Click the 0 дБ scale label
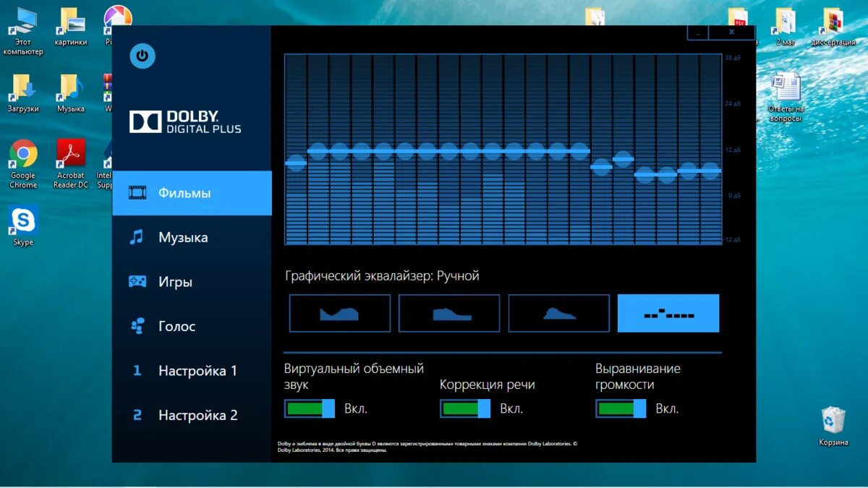 [x=734, y=195]
